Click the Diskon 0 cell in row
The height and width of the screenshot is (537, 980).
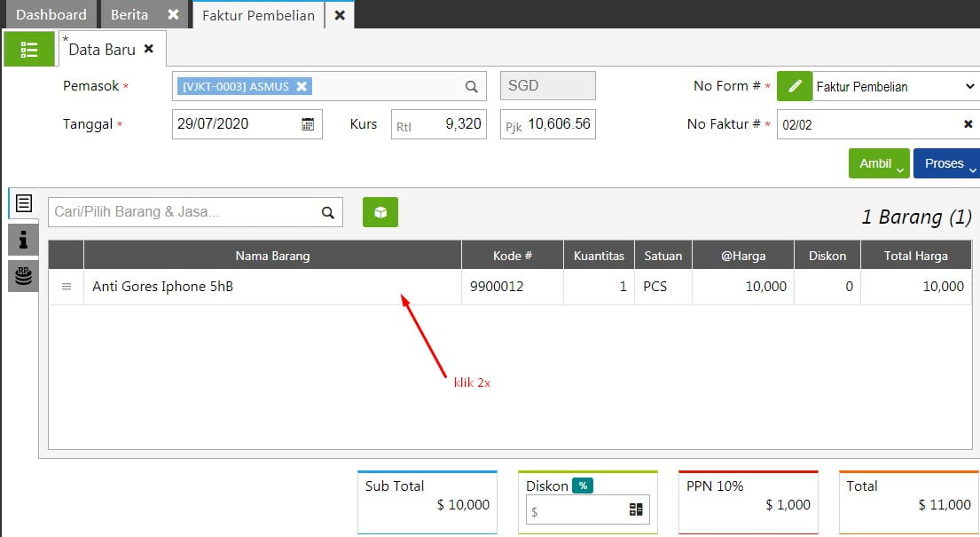[827, 287]
